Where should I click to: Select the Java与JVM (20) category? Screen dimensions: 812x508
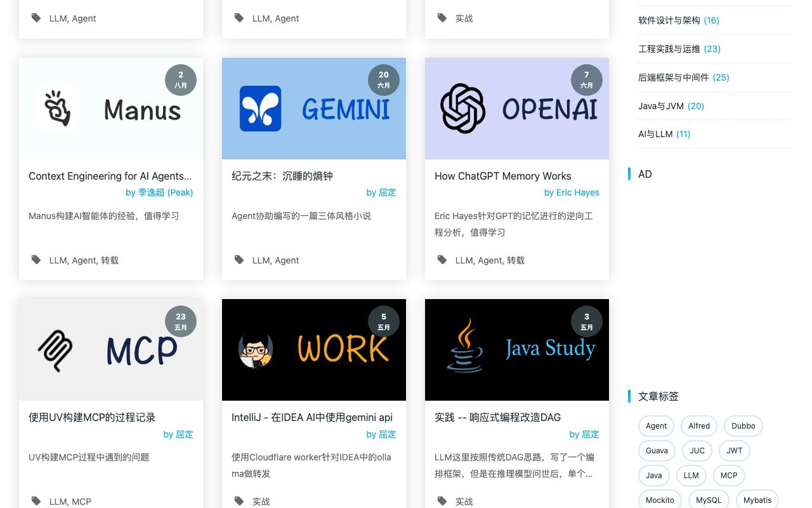point(671,106)
